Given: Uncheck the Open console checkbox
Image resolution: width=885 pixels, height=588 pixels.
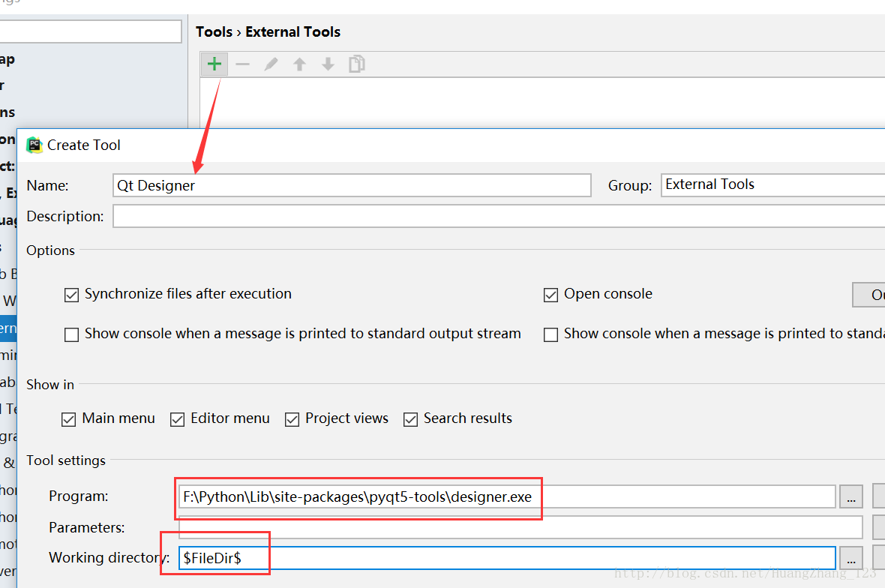Looking at the screenshot, I should click(x=551, y=295).
